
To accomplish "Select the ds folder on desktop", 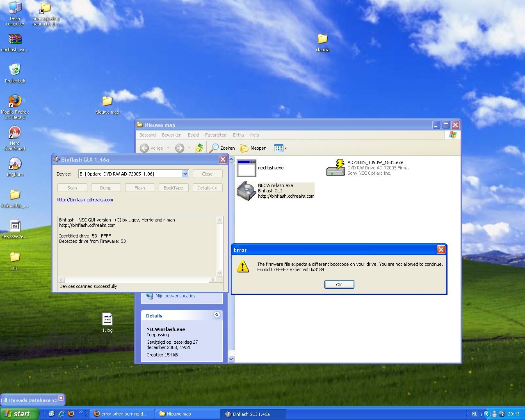I will click(x=15, y=261).
